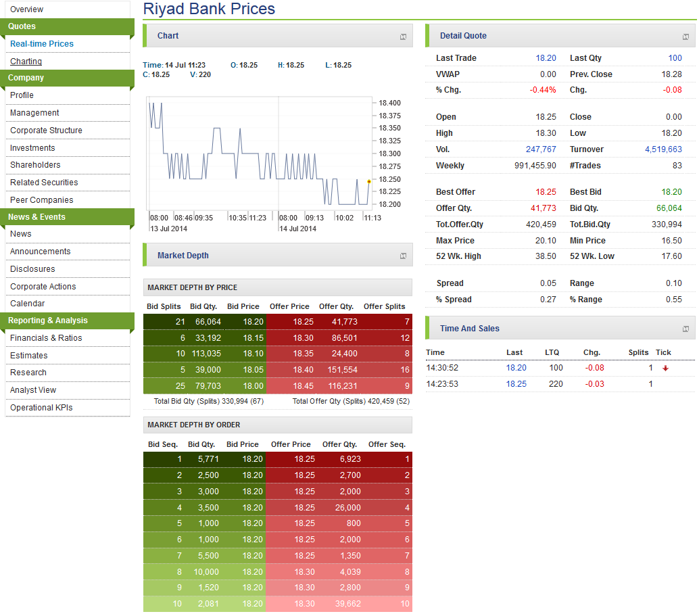
Task: View Financials & Ratios
Action: tap(46, 338)
